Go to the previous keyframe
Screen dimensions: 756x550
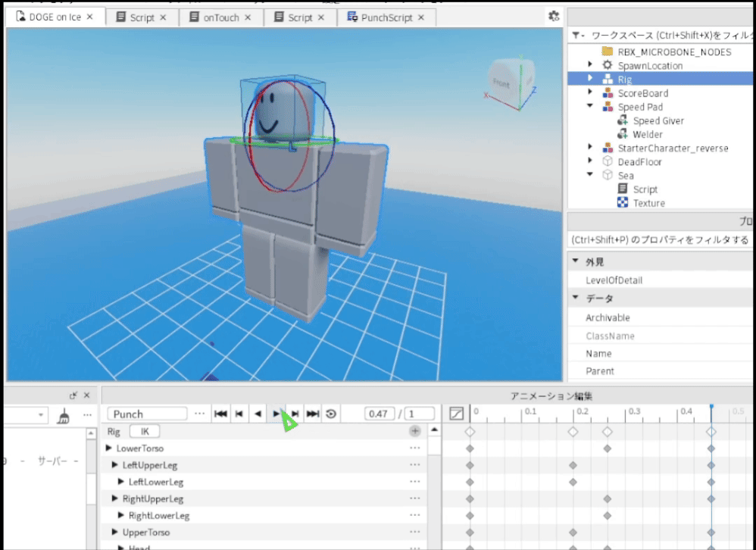point(239,414)
